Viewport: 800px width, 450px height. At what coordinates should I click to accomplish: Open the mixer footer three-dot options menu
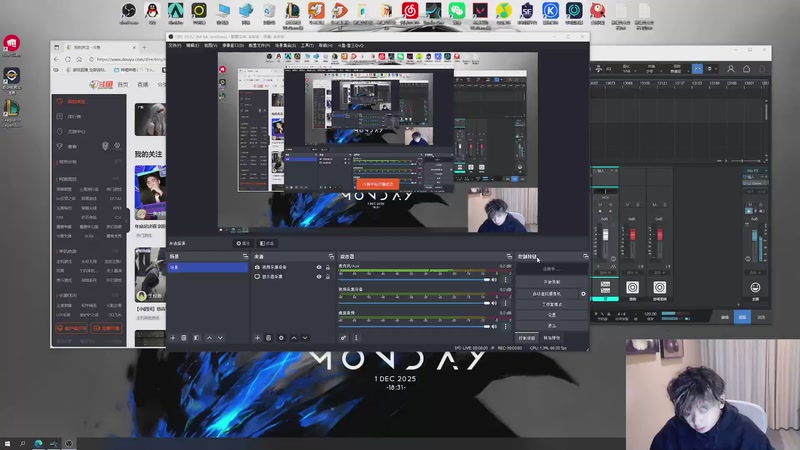356,338
